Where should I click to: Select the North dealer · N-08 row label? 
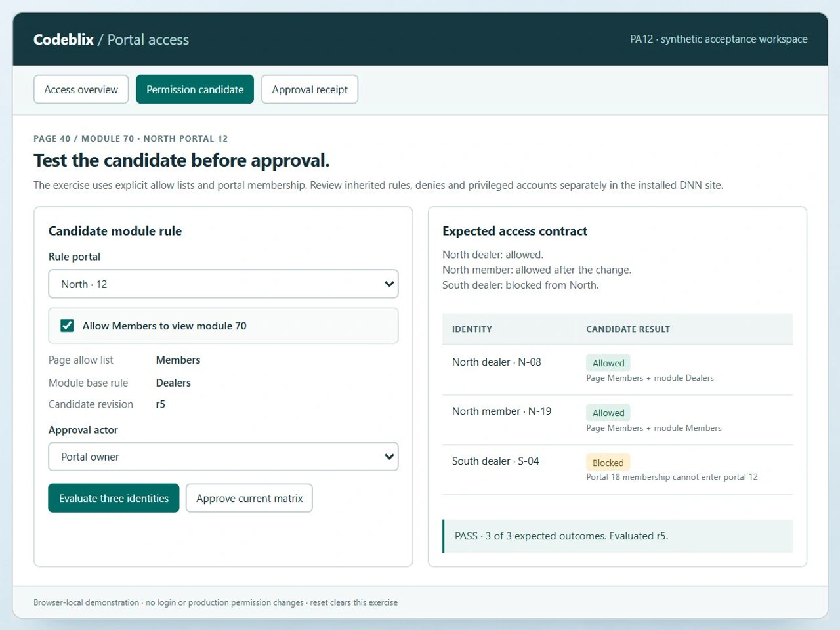coord(497,362)
